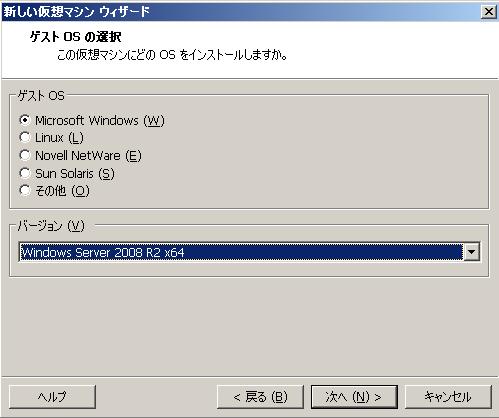Proceed with the 次へ (N) button
Viewport: 499px width, 418px height.
[354, 397]
